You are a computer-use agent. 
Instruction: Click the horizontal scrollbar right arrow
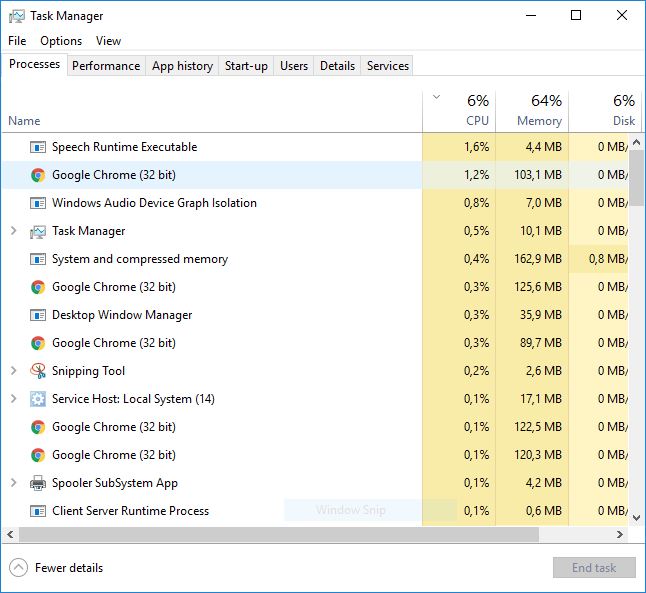[x=620, y=534]
